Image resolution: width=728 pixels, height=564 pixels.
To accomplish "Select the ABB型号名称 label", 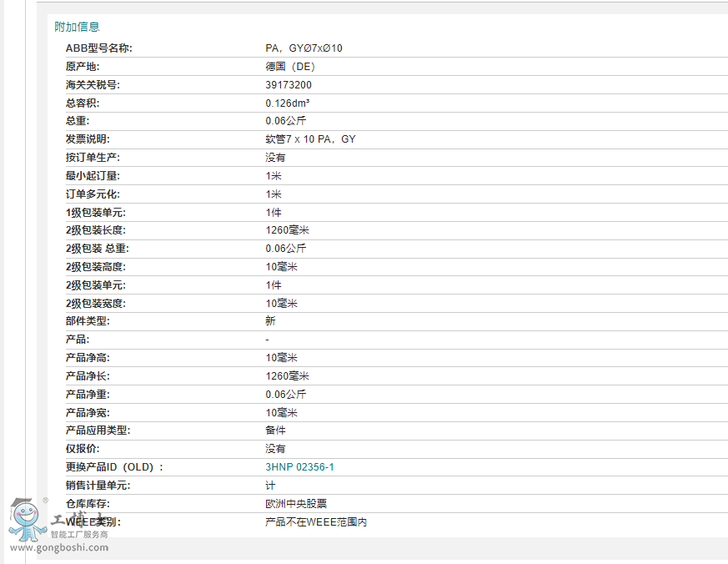I will coord(99,48).
